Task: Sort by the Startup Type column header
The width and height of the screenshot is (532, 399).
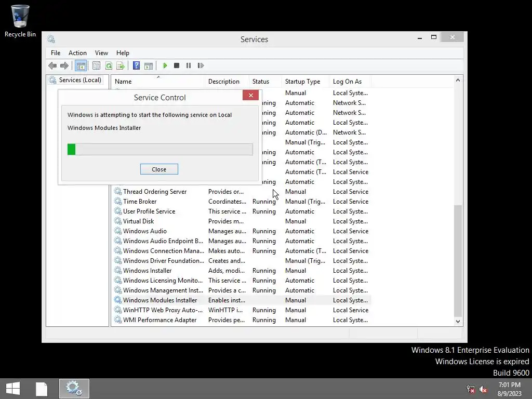Action: coord(305,82)
